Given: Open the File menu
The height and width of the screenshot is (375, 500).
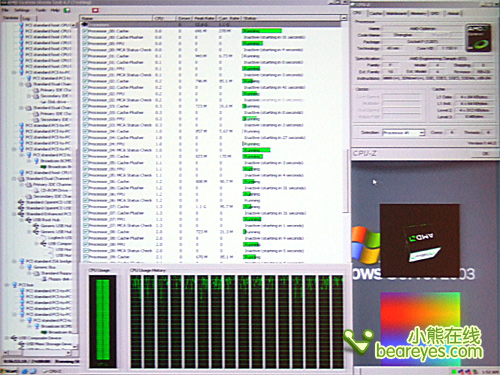Looking at the screenshot, I should pos(4,10).
